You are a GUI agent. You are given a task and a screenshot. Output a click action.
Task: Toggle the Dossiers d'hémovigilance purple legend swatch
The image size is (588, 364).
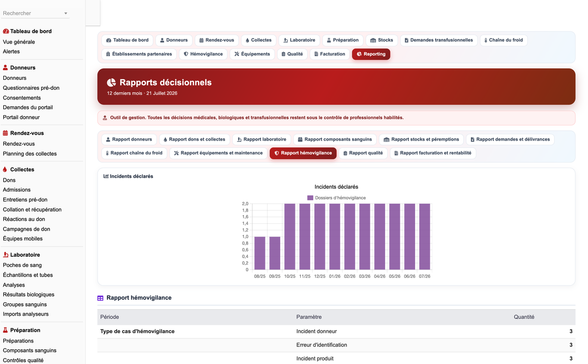click(310, 198)
